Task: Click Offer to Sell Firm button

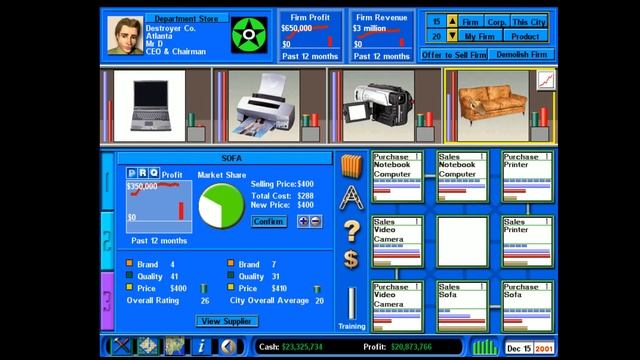Action: [x=454, y=54]
